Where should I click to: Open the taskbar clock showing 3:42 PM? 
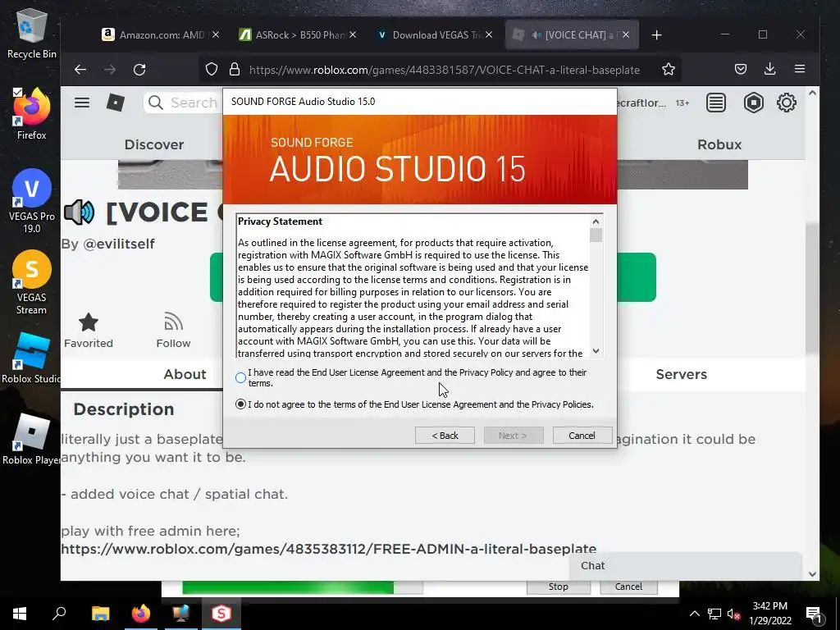click(769, 614)
